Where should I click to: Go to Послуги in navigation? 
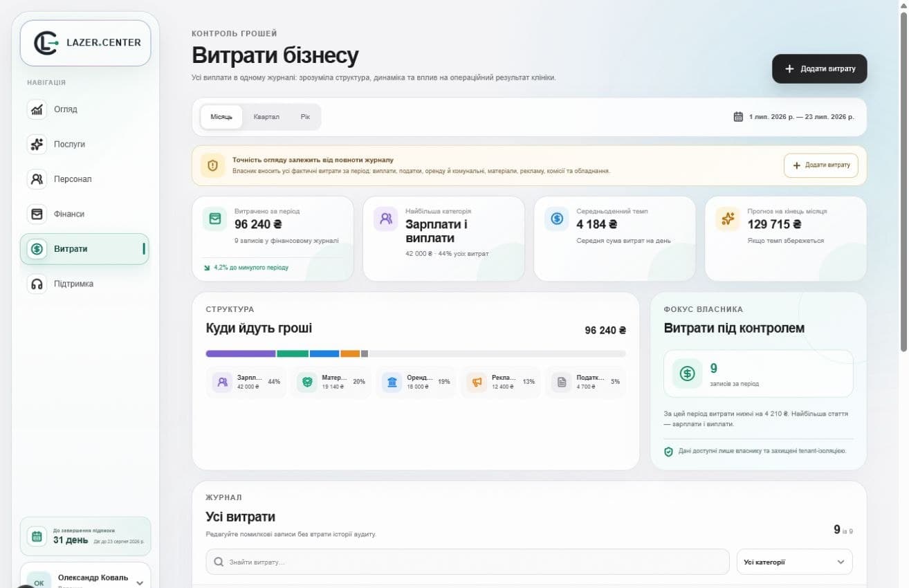click(84, 144)
